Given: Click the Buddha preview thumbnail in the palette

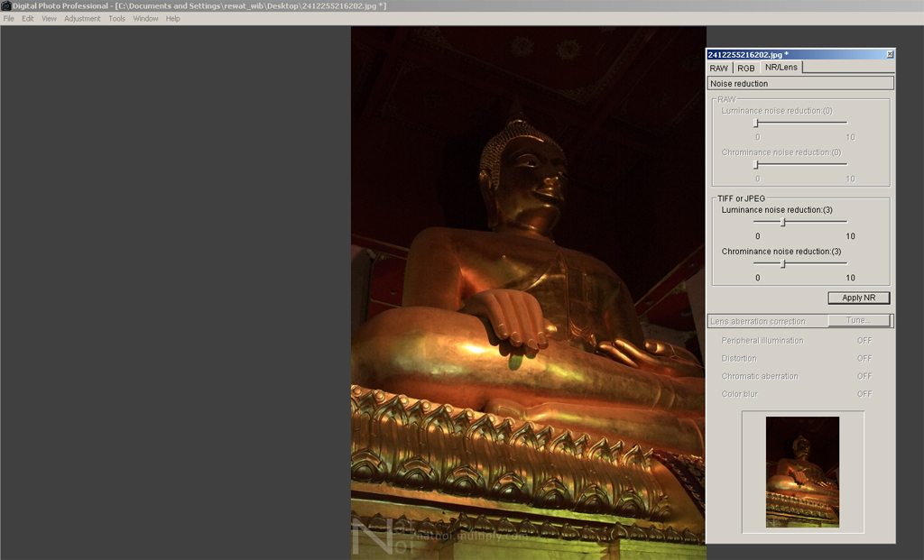Looking at the screenshot, I should (802, 472).
